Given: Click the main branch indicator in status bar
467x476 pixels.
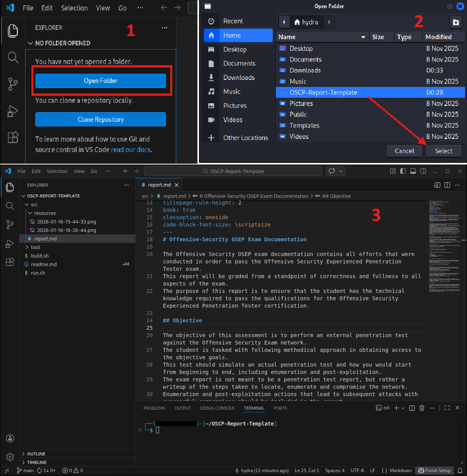Looking at the screenshot, I should (25, 471).
